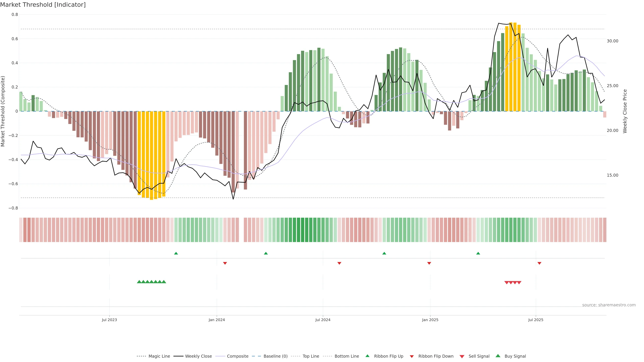Click Ribbon Flip Down legend triangle icon
Screen dimensions: 644x362
click(x=412, y=356)
